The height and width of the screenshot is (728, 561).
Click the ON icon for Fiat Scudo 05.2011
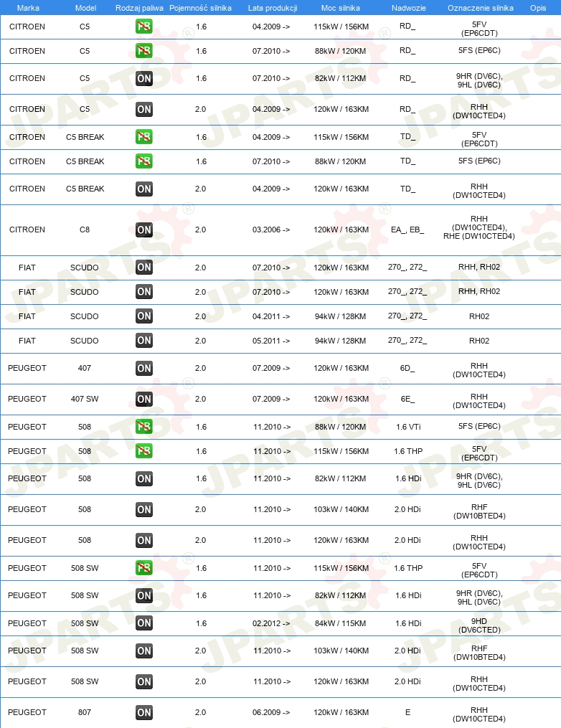pos(144,340)
